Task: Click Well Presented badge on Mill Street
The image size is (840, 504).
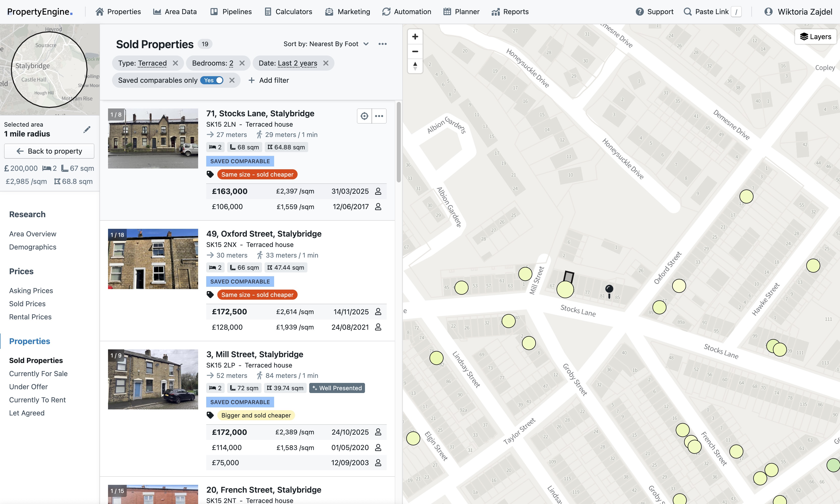Action: [x=337, y=388]
